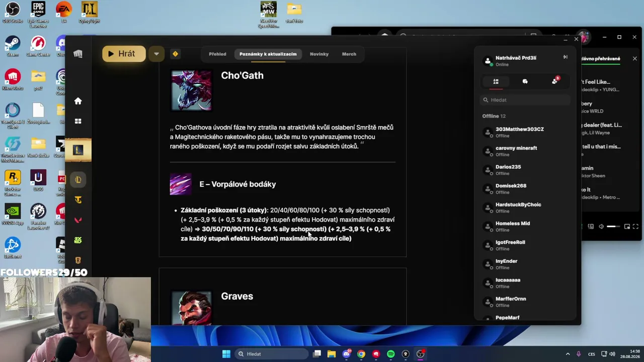Viewport: 644px width, 362px height.
Task: Select the highlighted League of Legends sidebar tile
Action: coord(78,150)
